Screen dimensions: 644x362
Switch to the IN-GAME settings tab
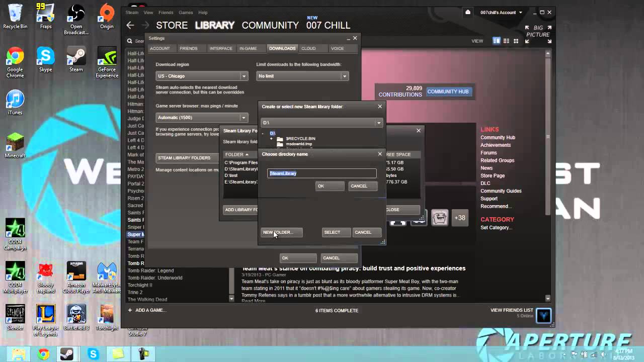248,48
